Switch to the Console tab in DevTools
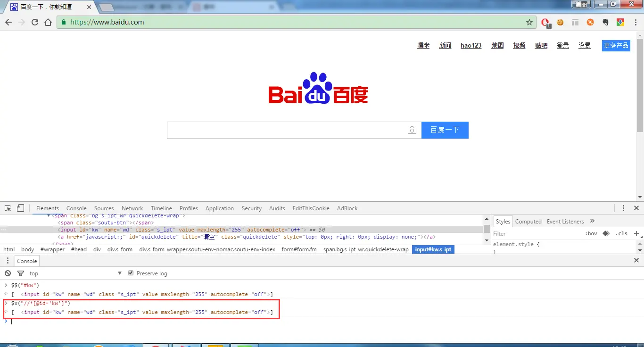The width and height of the screenshot is (644, 347). click(x=76, y=208)
